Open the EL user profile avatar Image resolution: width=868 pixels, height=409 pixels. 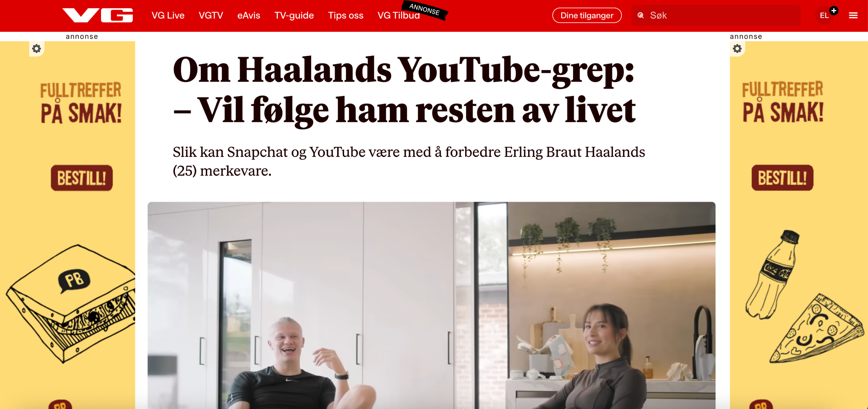(x=824, y=15)
